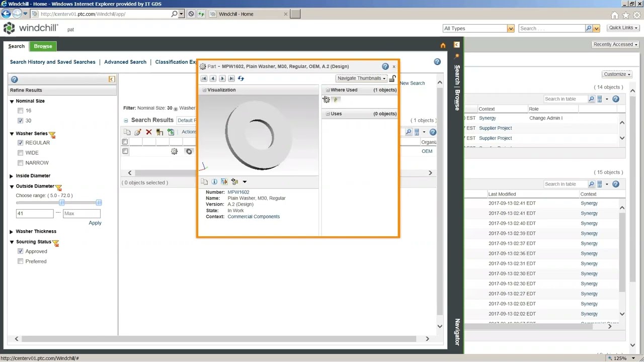Clear the Sourcing Status filter funnel icon
Image resolution: width=644 pixels, height=362 pixels.
(x=55, y=243)
